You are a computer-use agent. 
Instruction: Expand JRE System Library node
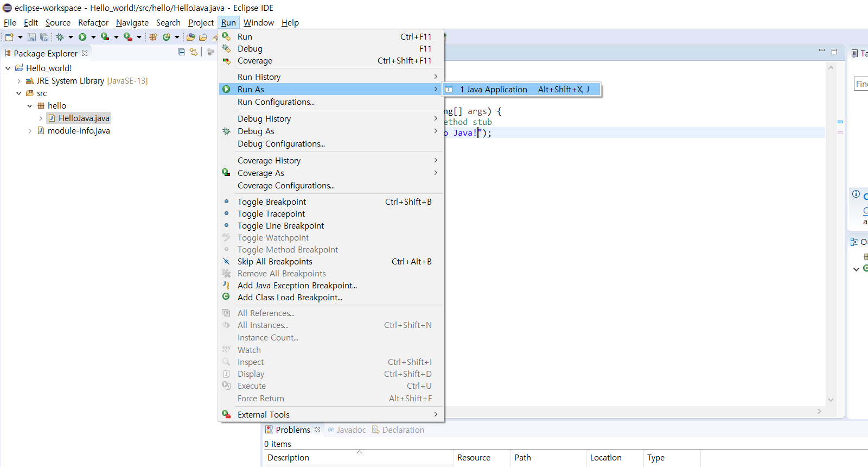point(19,81)
